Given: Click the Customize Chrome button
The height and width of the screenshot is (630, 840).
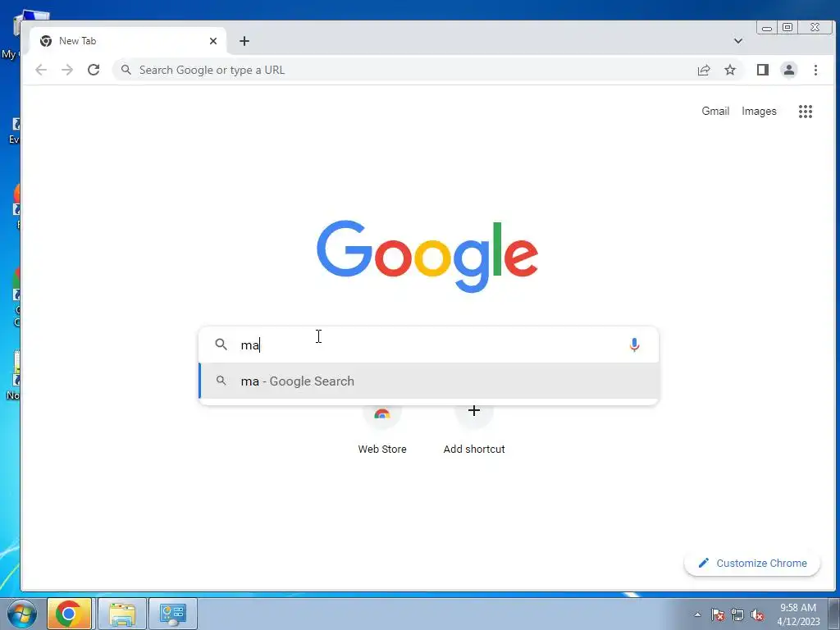Looking at the screenshot, I should [752, 563].
